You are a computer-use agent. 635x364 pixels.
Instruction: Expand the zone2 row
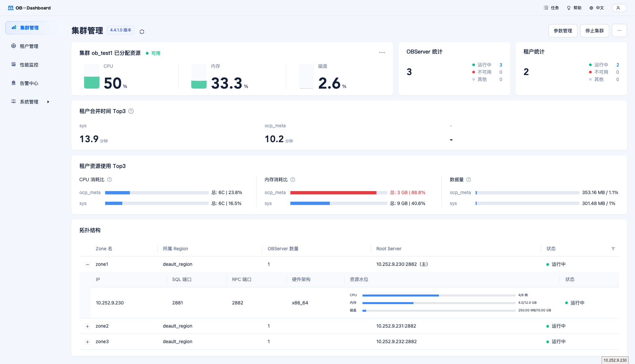tap(87, 326)
